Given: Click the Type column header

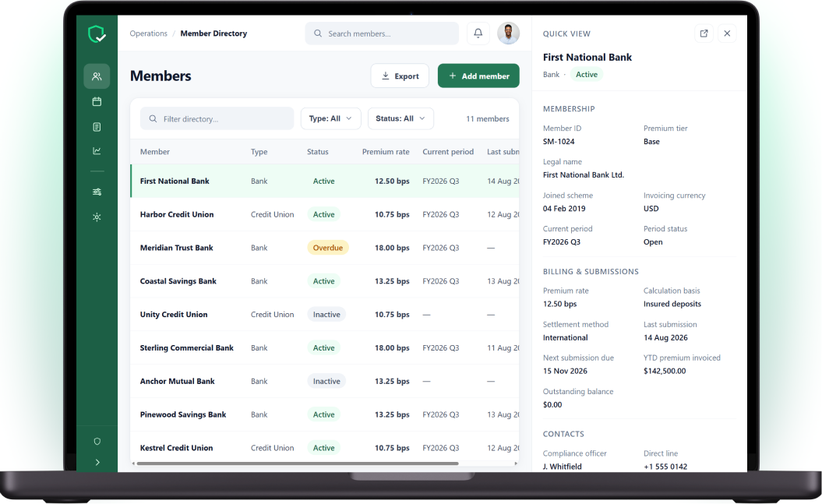Looking at the screenshot, I should pos(259,152).
